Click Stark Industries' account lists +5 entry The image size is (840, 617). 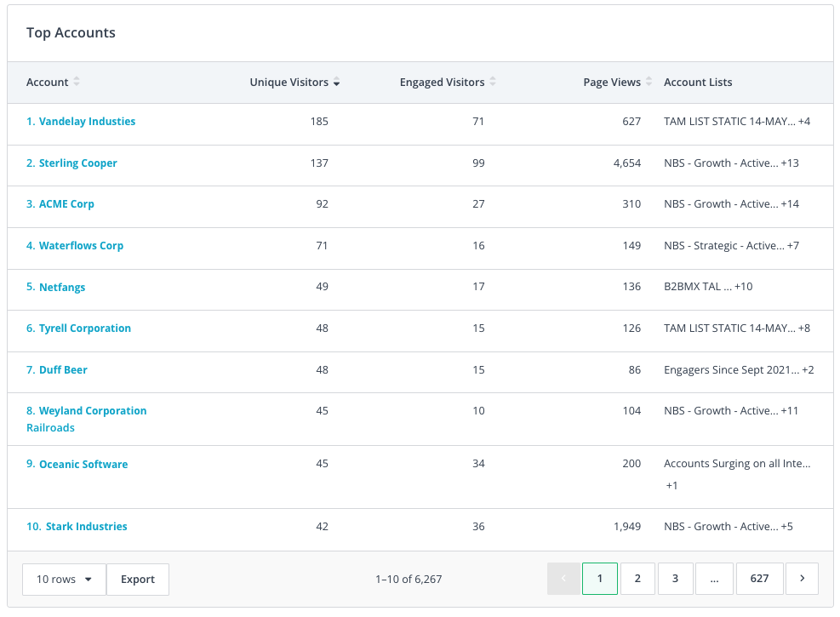[x=729, y=527]
